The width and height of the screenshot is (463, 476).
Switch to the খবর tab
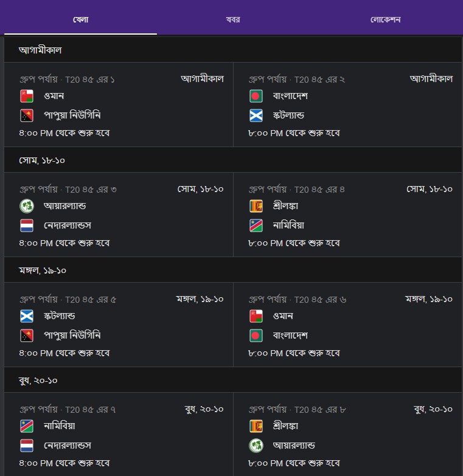(232, 19)
